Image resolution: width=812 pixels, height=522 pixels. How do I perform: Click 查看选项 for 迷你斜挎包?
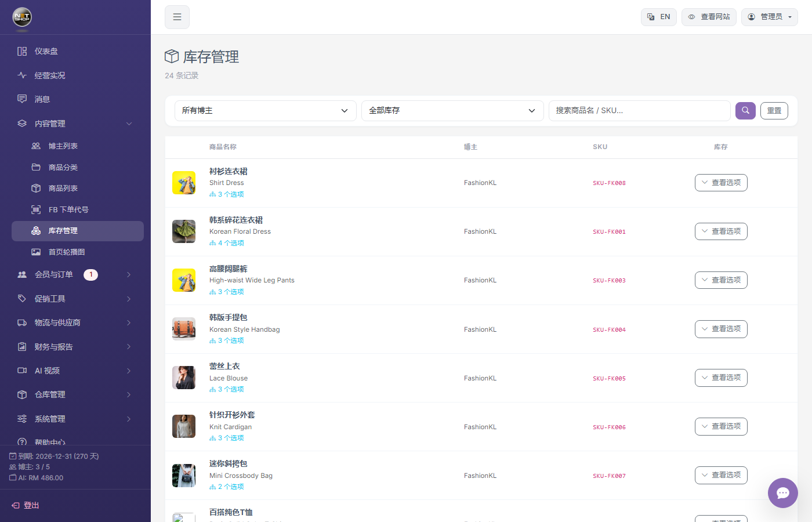point(721,475)
